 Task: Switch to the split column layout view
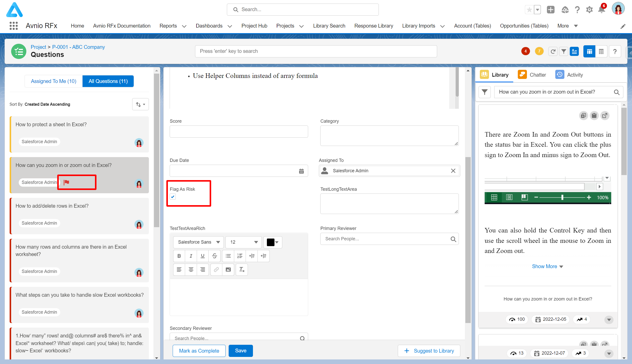point(589,52)
